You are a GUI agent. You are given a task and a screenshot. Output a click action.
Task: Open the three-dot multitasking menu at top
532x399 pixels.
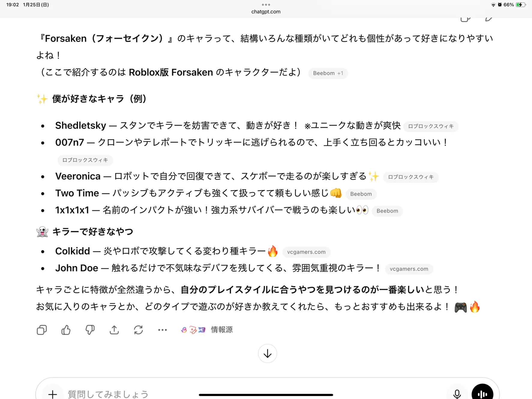[266, 5]
